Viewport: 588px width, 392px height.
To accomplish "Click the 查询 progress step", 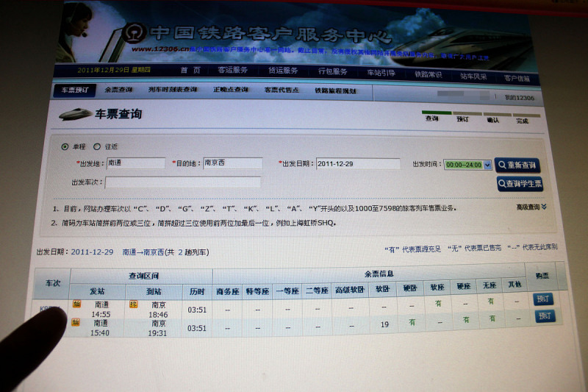I will tap(432, 118).
